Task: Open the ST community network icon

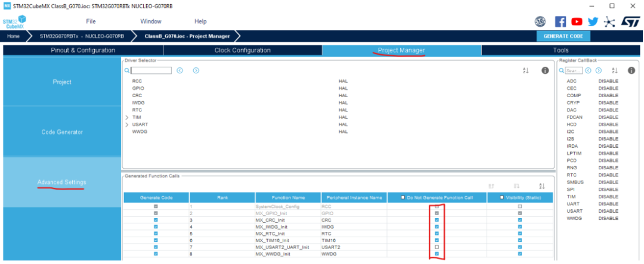Action: [x=609, y=22]
